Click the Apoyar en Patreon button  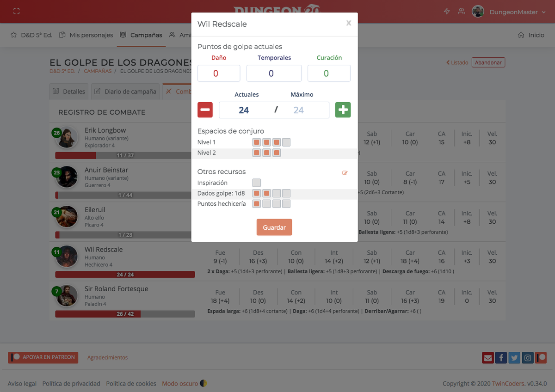[x=43, y=357]
